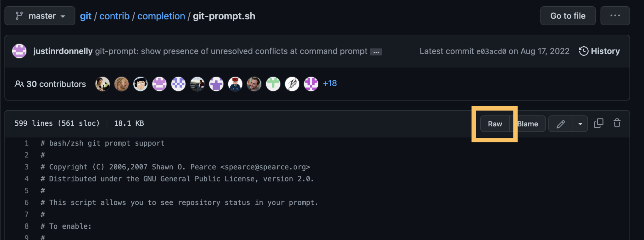The image size is (644, 240).
Task: Open the completion directory breadcrumb
Action: pos(161,16)
